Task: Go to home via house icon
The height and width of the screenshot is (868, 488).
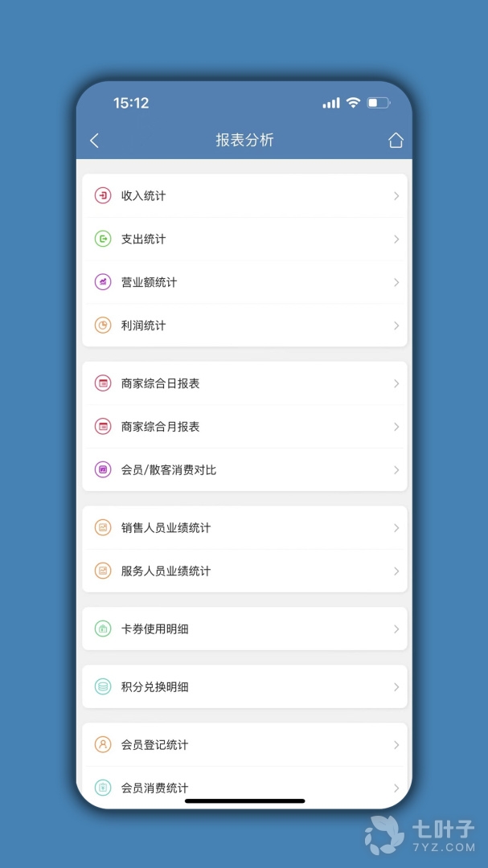Action: (396, 141)
